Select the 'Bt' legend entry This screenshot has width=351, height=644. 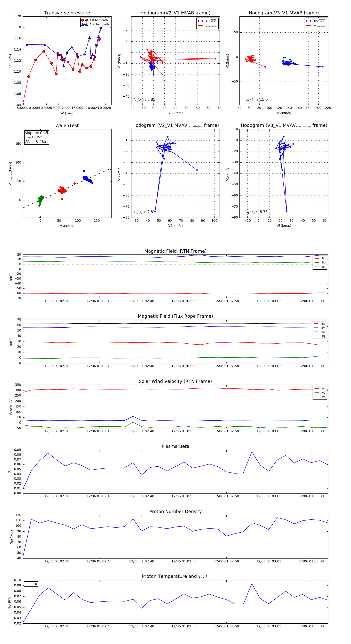coord(320,262)
